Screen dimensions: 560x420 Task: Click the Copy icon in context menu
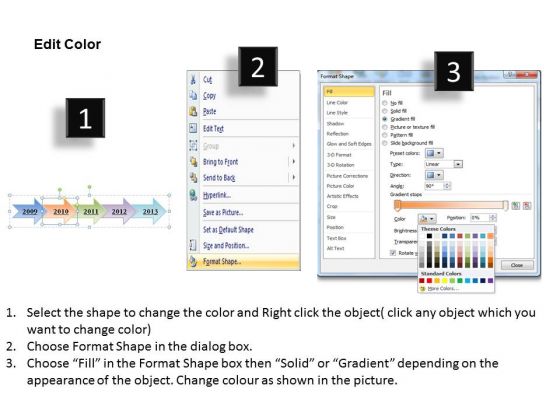[x=193, y=95]
